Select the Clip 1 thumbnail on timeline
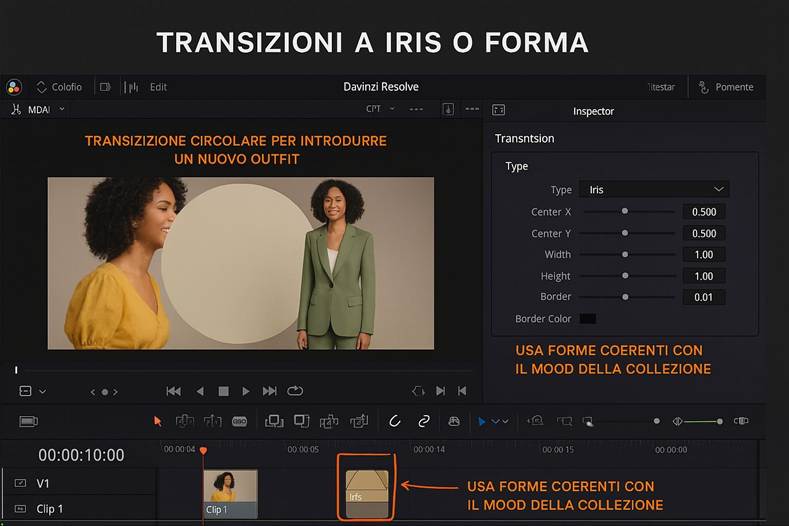The image size is (789, 526). click(x=230, y=494)
